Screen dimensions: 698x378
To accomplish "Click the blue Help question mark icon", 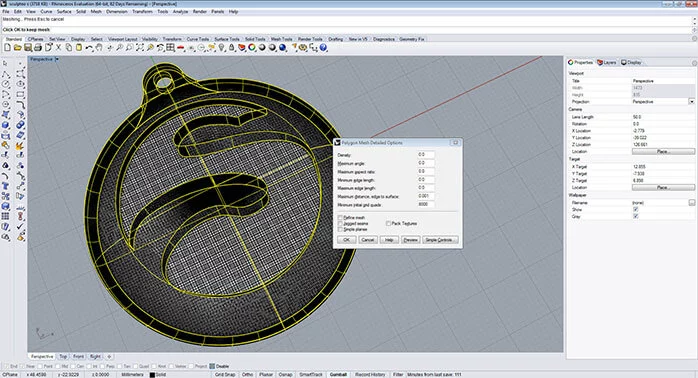I will point(323,48).
